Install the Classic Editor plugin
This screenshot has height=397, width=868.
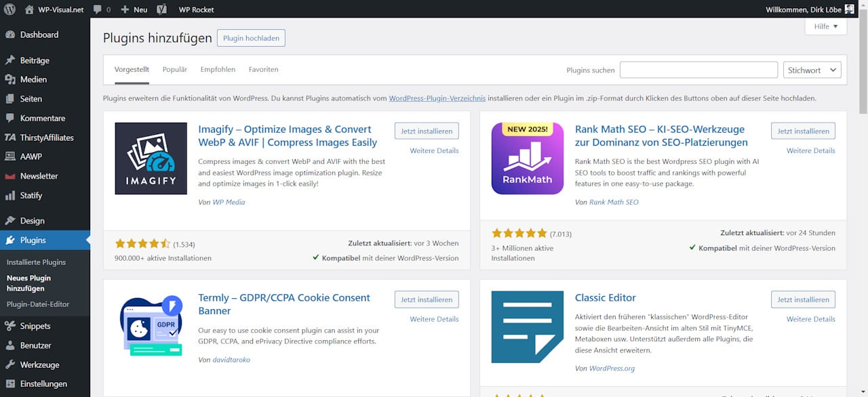click(x=803, y=299)
